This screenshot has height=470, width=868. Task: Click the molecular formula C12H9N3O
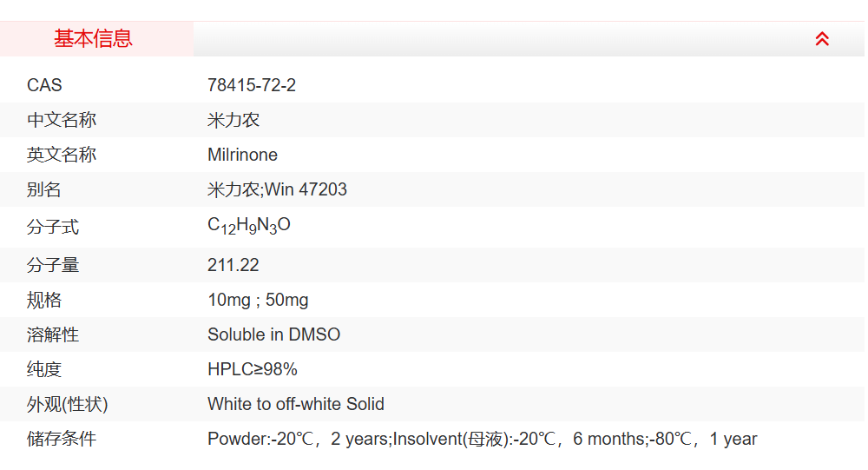click(x=248, y=226)
